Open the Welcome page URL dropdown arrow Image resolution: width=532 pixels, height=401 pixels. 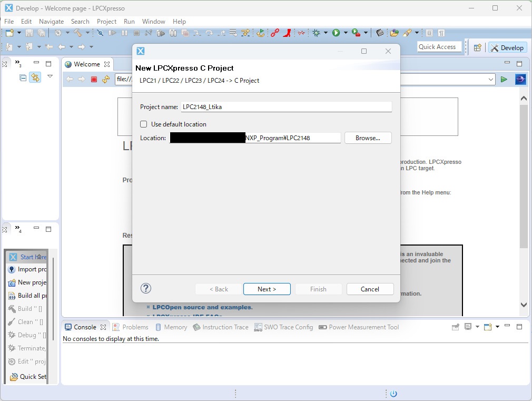point(491,80)
